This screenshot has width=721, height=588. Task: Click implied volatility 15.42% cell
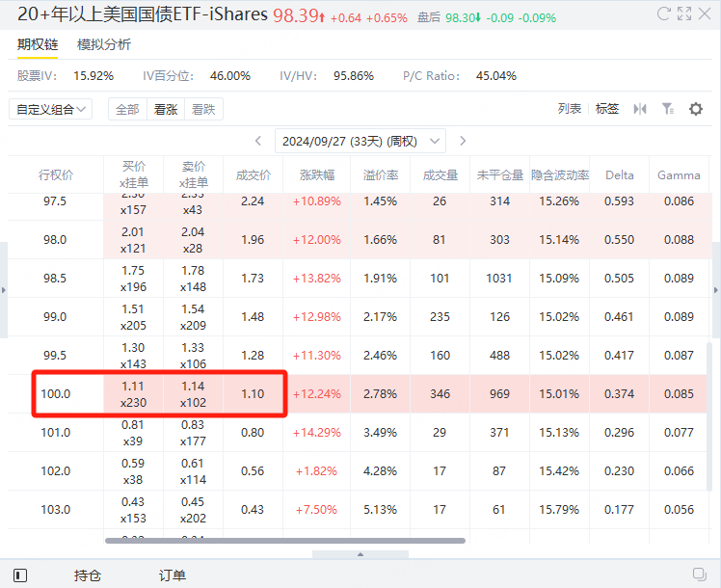coord(559,471)
